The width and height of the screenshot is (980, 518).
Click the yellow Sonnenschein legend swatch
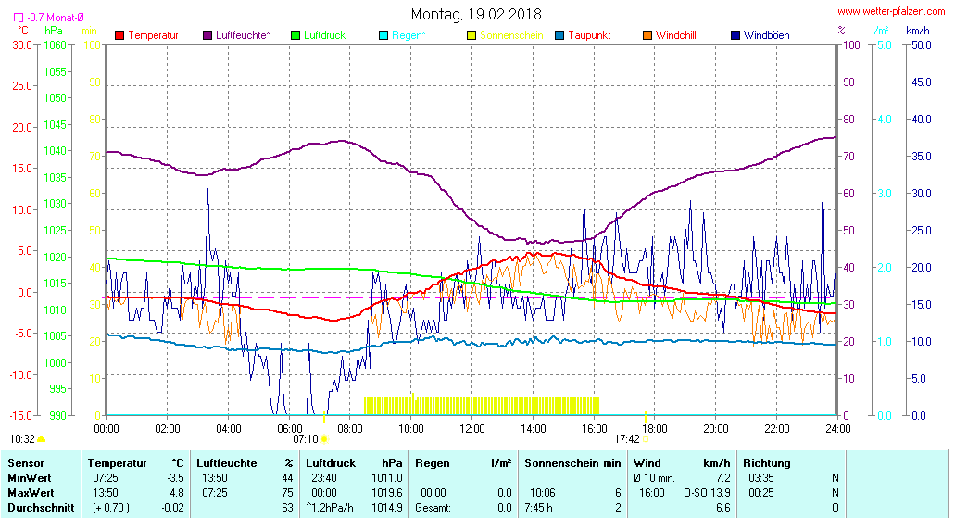click(x=471, y=35)
